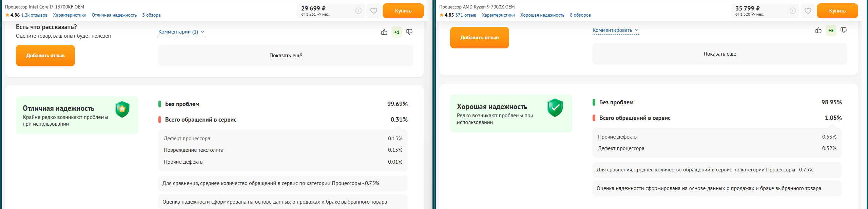The height and width of the screenshot is (209, 868).
Task: Click product title Процессор AMD Ryzen 9 7900X OEM
Action: 477,7
